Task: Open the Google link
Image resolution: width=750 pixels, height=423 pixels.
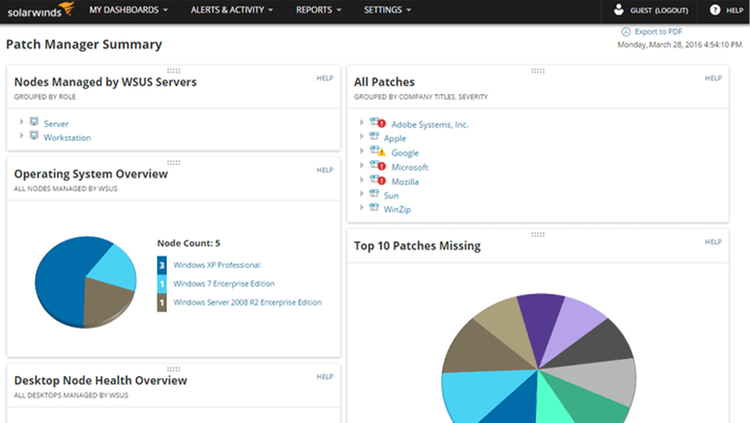Action: (x=405, y=153)
